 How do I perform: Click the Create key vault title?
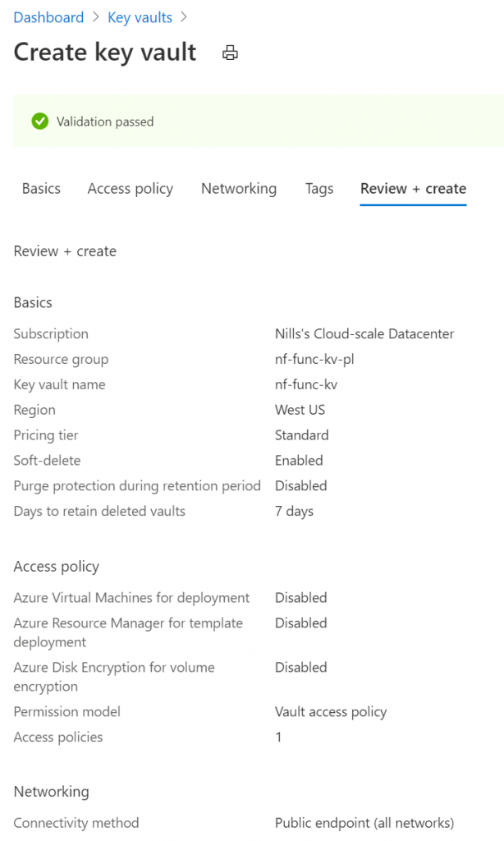105,53
